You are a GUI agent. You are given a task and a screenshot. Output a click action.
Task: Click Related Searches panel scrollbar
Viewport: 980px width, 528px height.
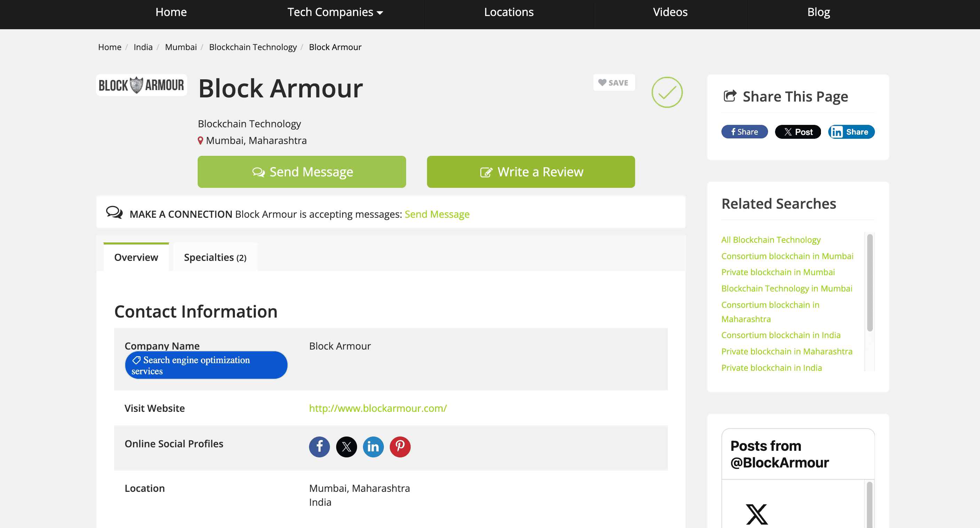[869, 283]
